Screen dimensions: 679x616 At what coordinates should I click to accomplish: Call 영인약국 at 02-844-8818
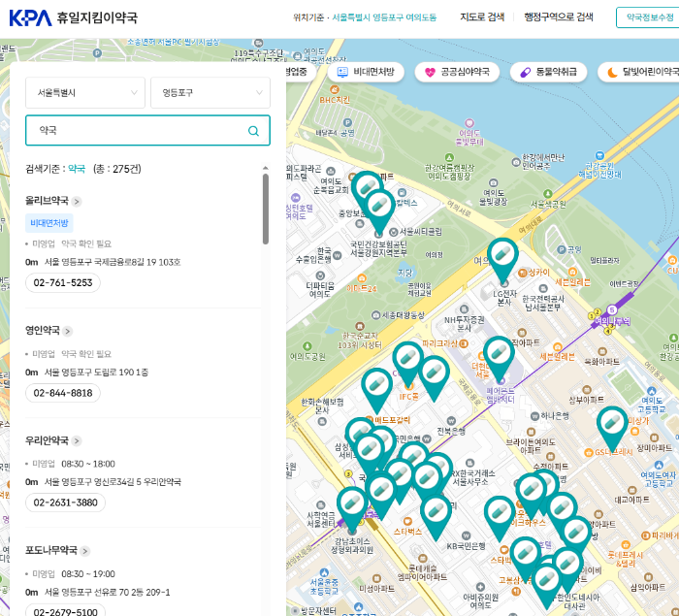coord(63,393)
